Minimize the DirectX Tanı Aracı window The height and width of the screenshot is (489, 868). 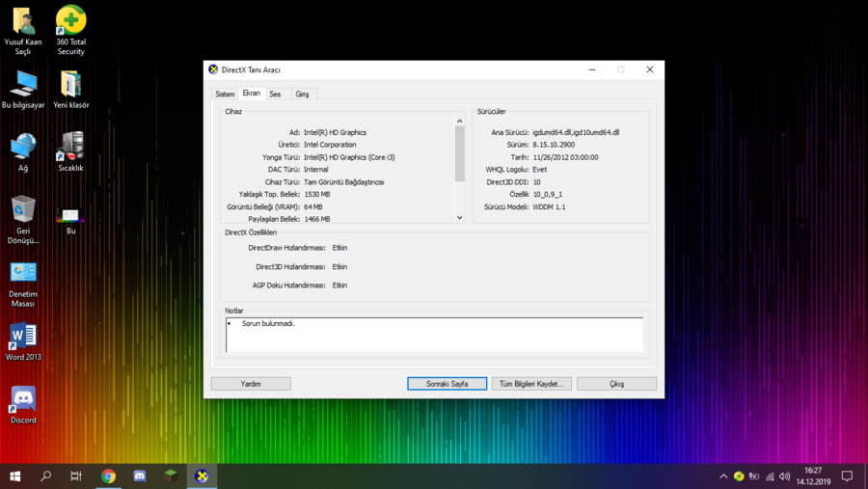[x=592, y=69]
